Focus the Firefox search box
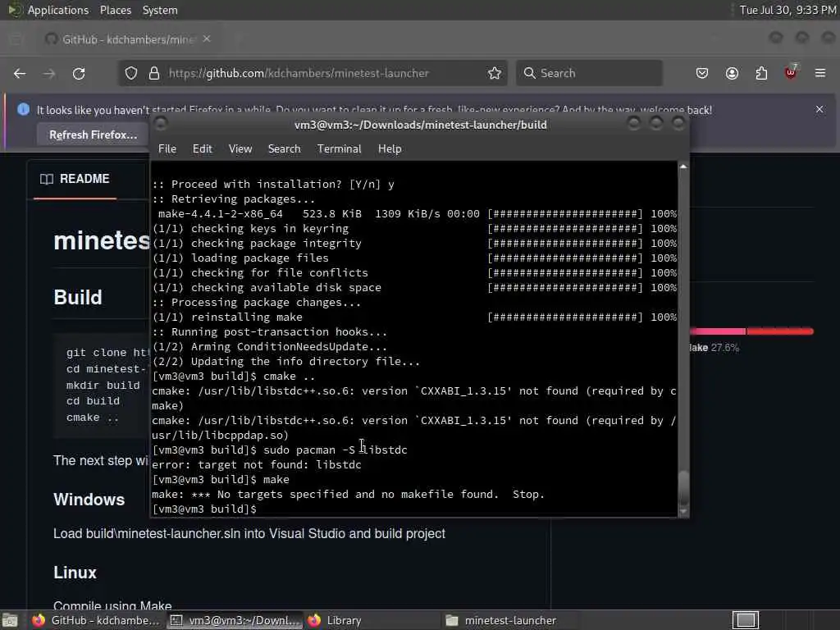 coord(589,73)
